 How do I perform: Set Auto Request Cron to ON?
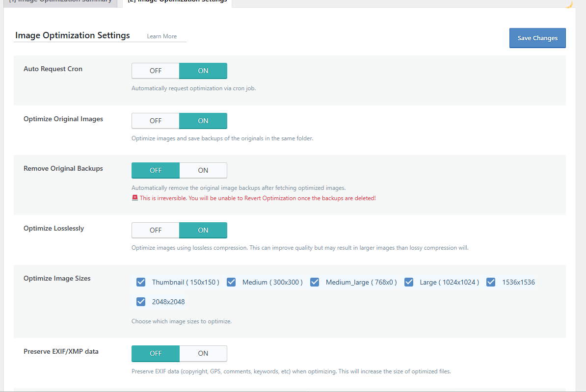(x=203, y=71)
